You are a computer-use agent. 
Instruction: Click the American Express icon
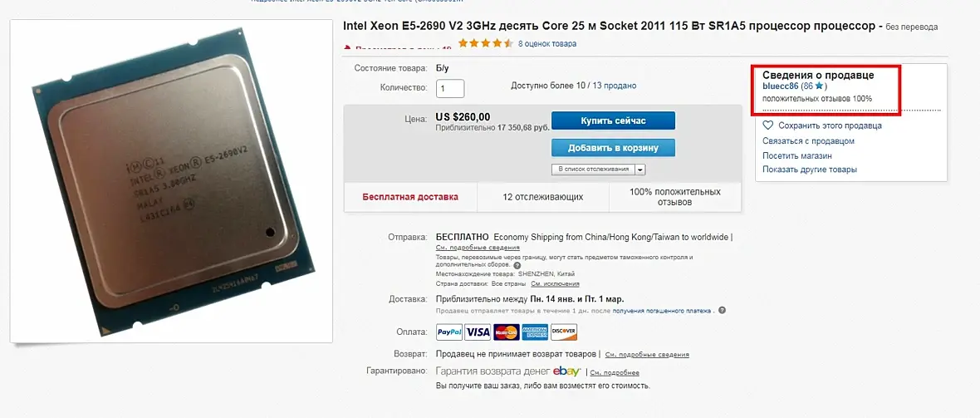[x=535, y=332]
